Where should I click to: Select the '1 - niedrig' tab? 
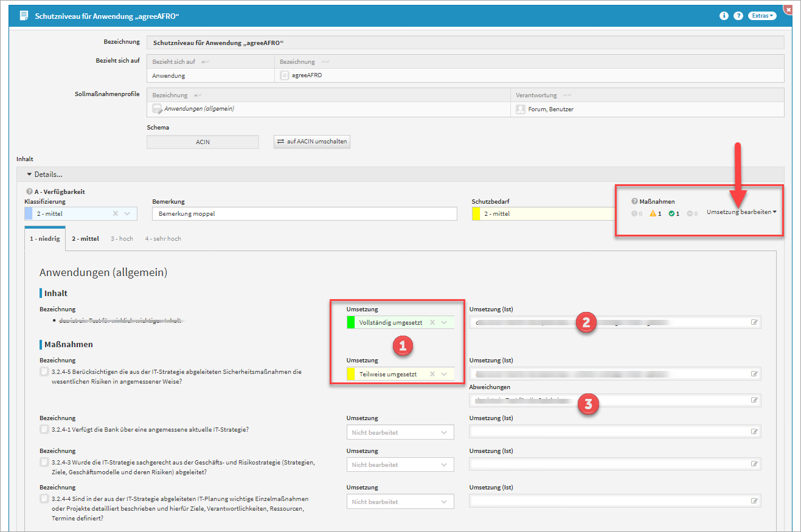pos(45,239)
